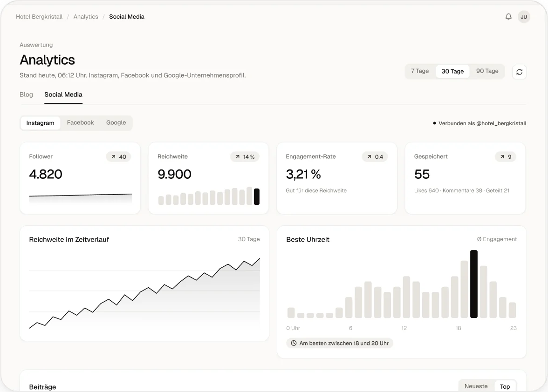Viewport: 548px width, 392px height.
Task: Go to Analytics breadcrumb
Action: (x=86, y=17)
